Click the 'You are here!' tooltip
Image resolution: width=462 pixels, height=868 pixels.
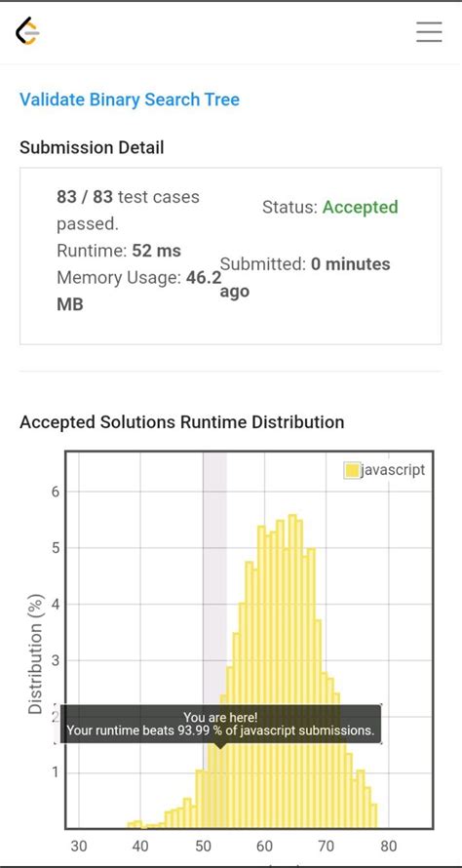tap(220, 724)
